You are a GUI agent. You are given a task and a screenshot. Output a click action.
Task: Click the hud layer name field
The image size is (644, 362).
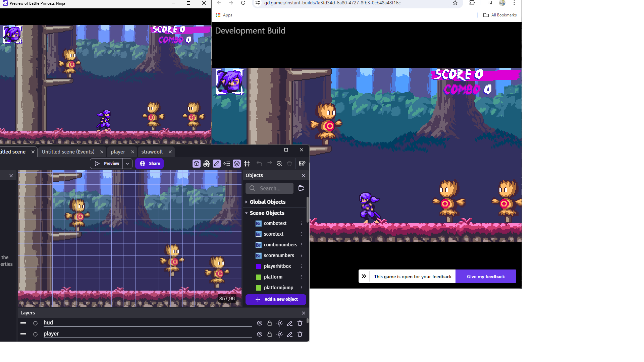click(x=148, y=323)
